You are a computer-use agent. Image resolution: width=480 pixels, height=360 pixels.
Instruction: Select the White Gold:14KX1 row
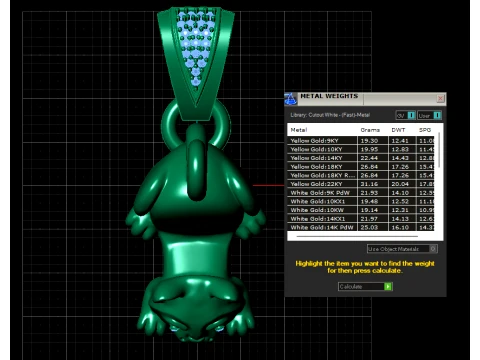pyautogui.click(x=362, y=219)
